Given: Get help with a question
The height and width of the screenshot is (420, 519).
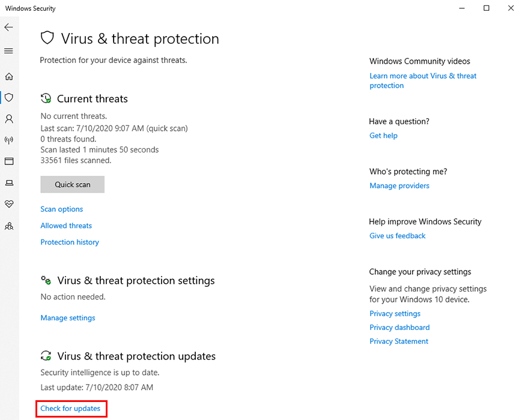Looking at the screenshot, I should click(x=383, y=135).
